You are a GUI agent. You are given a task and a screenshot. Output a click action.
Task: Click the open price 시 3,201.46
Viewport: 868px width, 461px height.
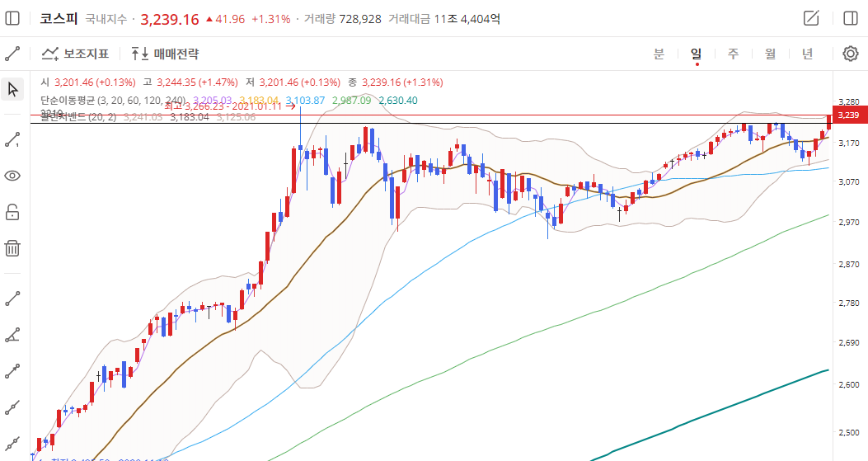coord(88,82)
